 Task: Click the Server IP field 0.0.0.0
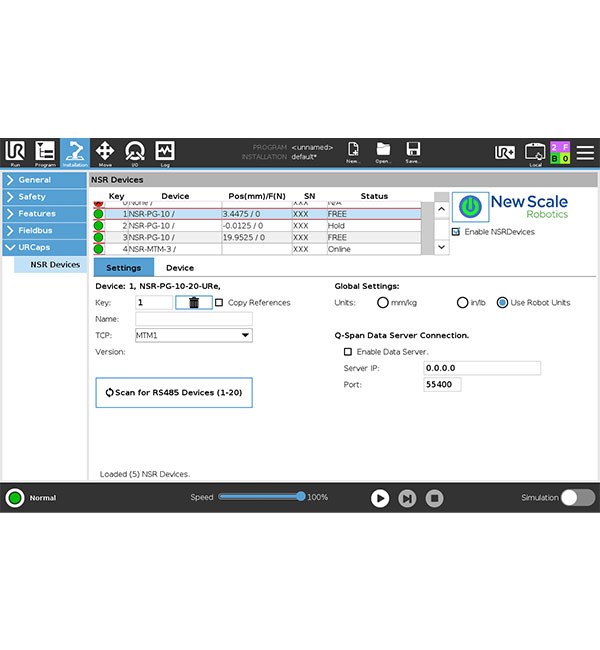click(482, 368)
